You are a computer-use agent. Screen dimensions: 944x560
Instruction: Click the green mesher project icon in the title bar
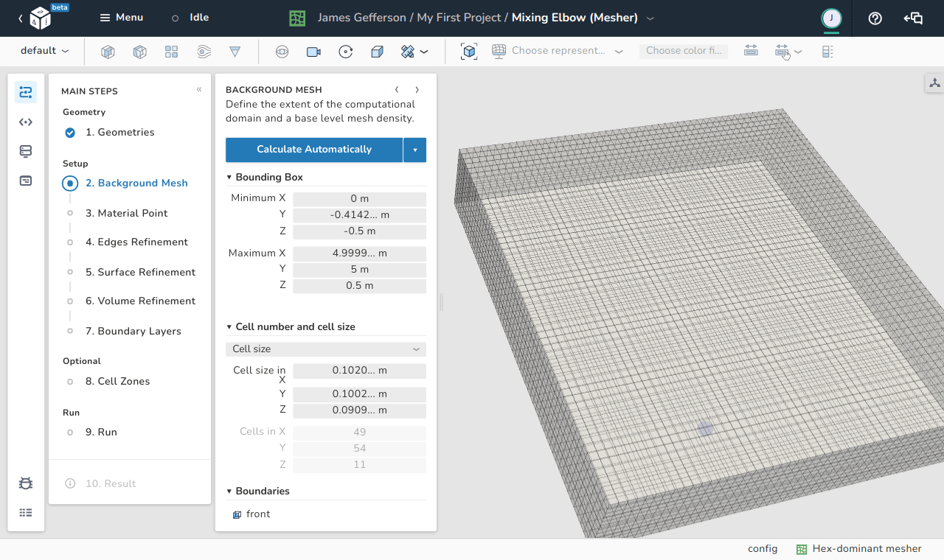pos(297,18)
